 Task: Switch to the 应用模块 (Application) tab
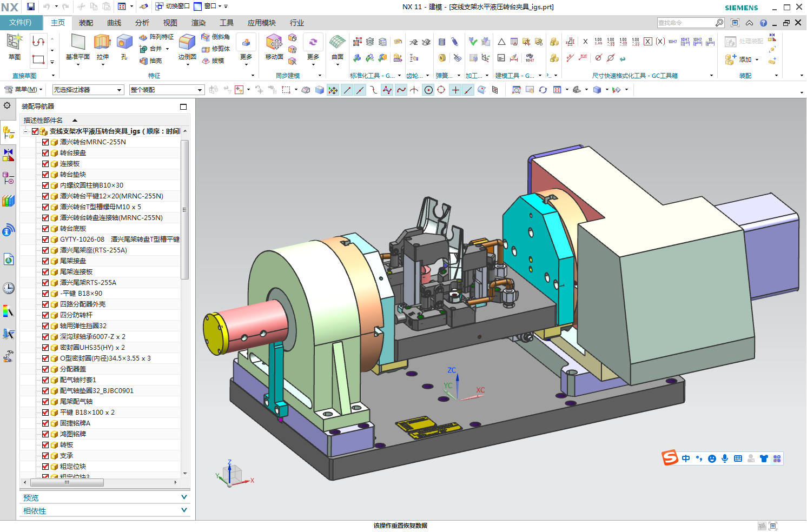click(262, 23)
